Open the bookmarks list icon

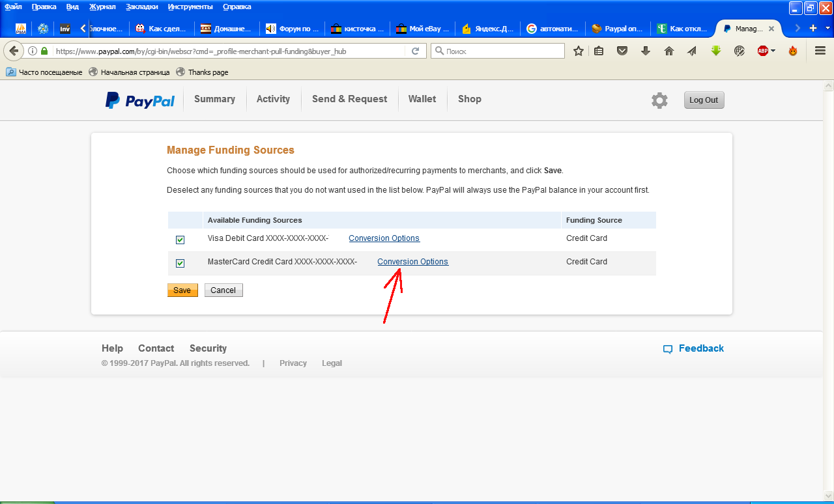click(599, 51)
